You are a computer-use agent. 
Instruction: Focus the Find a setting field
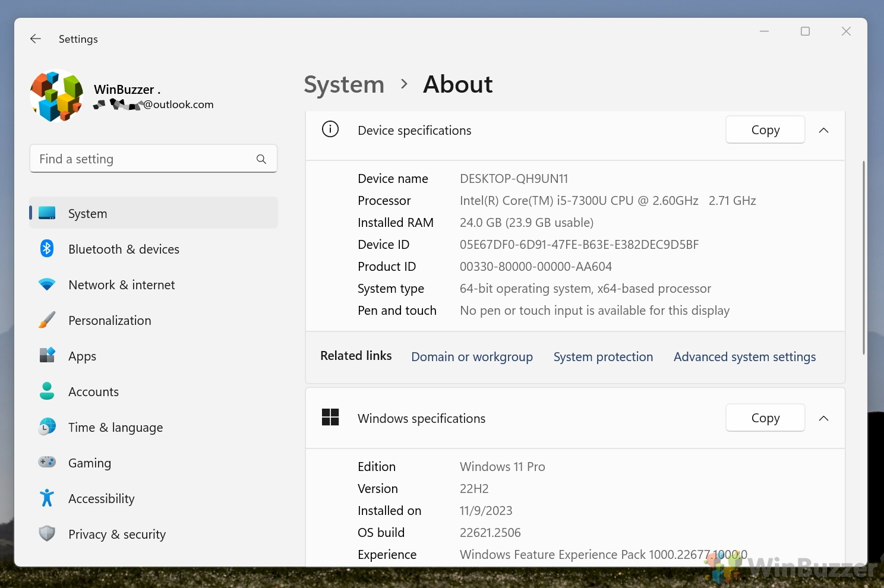point(153,159)
